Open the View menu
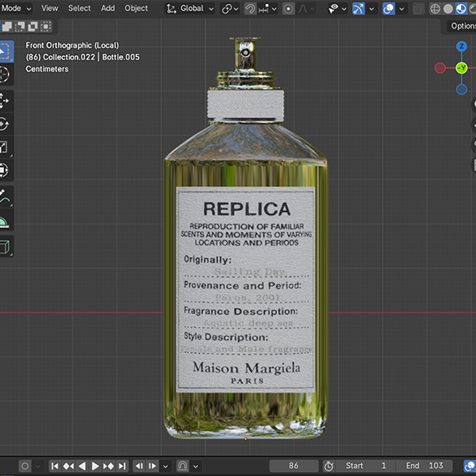Viewport: 476px width, 476px height. [x=49, y=9]
